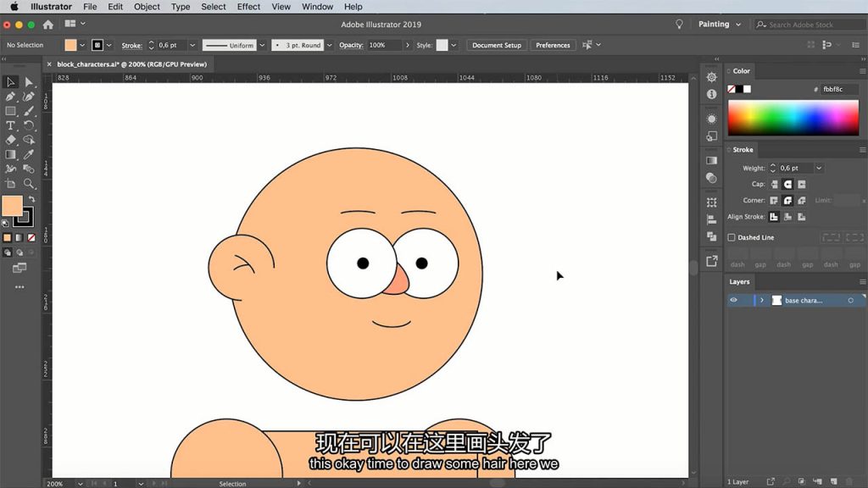The height and width of the screenshot is (488, 868).
Task: Select Miter Join corner option
Action: [x=774, y=200]
